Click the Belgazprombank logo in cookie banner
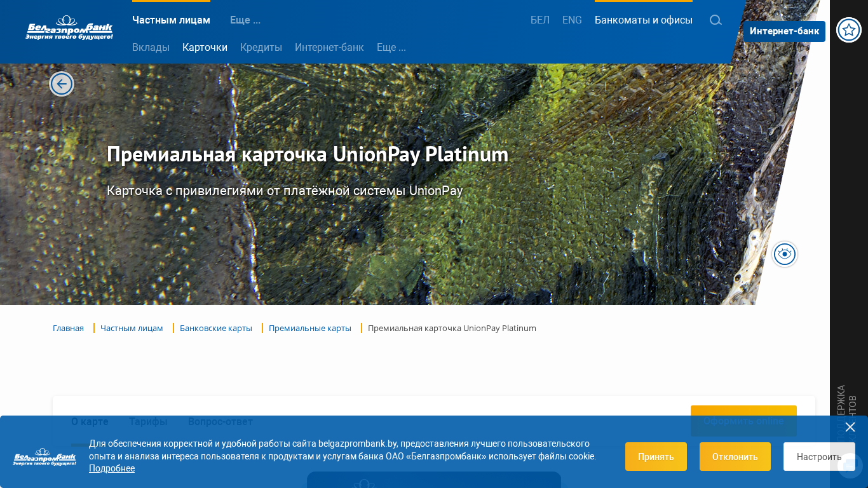 [44, 456]
